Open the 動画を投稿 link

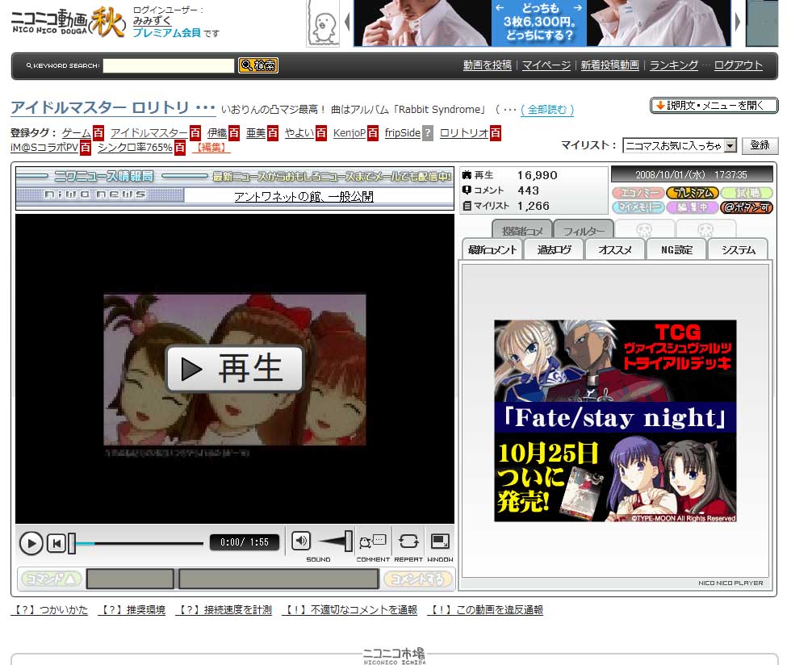[488, 65]
